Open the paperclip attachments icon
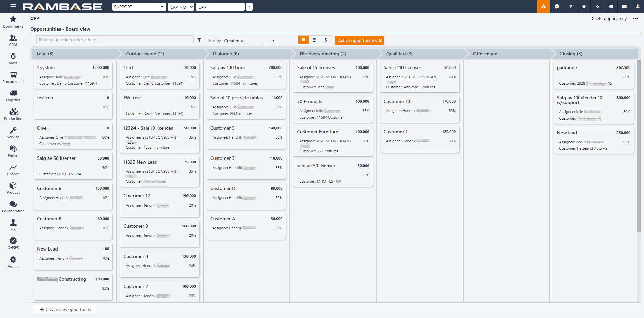The width and height of the screenshot is (644, 318). pos(597,7)
